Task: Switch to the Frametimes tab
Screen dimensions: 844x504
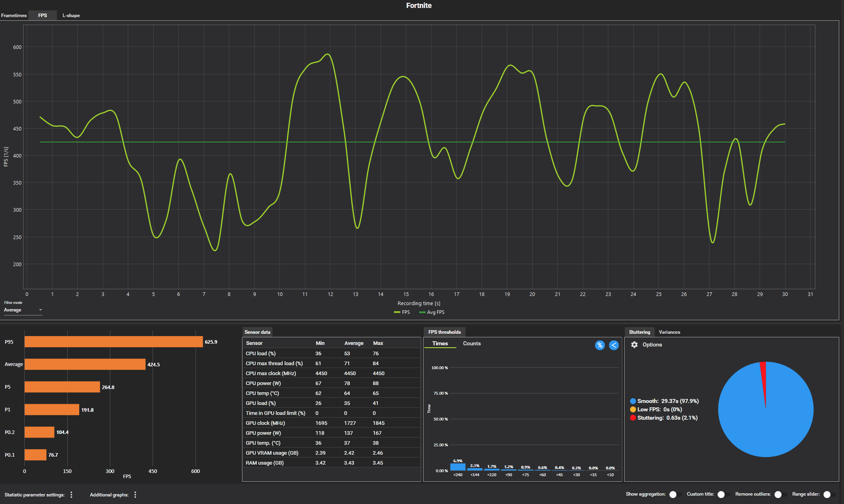Action: (14, 16)
